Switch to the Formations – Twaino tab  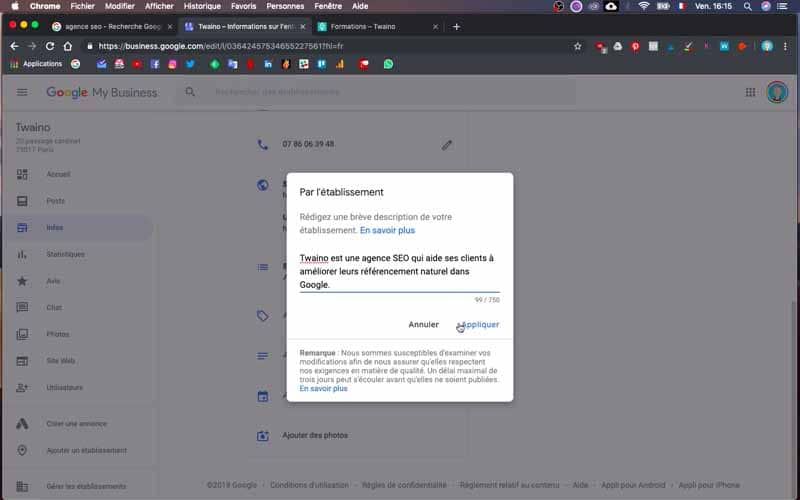click(378, 27)
